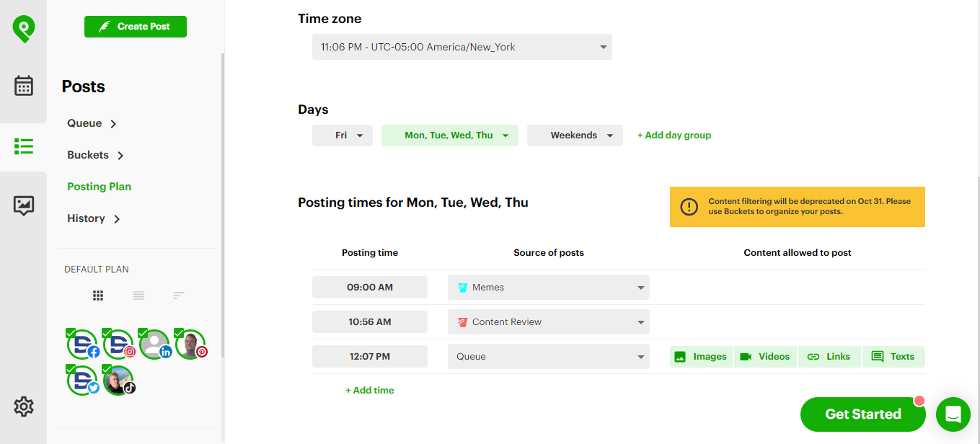Open the Media sidebar icon

coord(23,205)
